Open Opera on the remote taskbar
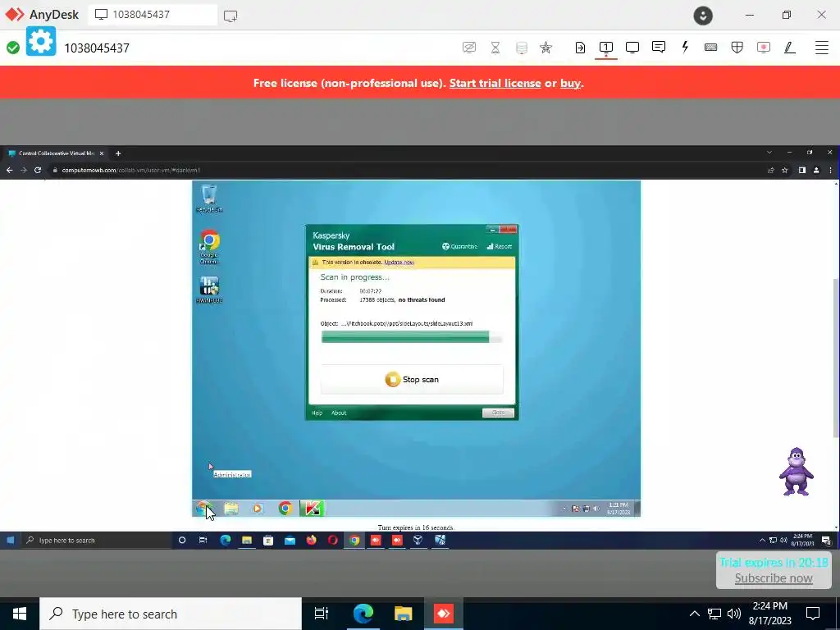840x630 pixels. 333,540
